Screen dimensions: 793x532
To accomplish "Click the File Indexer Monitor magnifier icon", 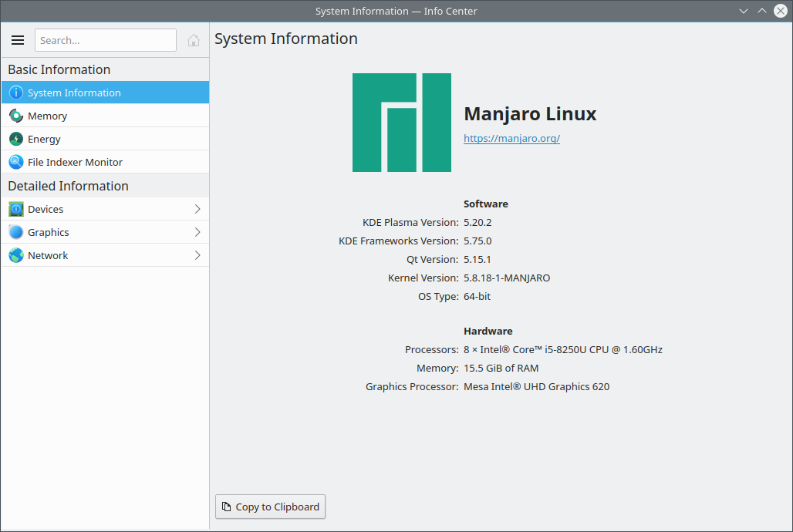I will [x=16, y=162].
